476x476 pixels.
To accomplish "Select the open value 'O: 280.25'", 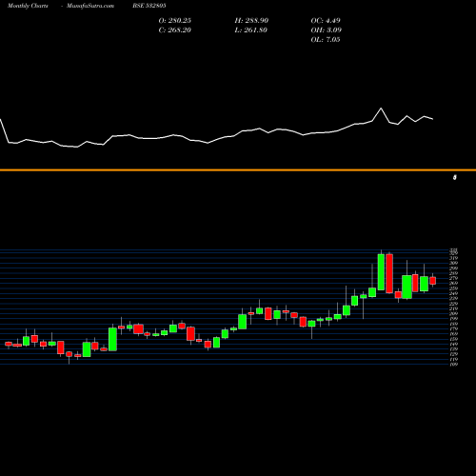I will [175, 21].
